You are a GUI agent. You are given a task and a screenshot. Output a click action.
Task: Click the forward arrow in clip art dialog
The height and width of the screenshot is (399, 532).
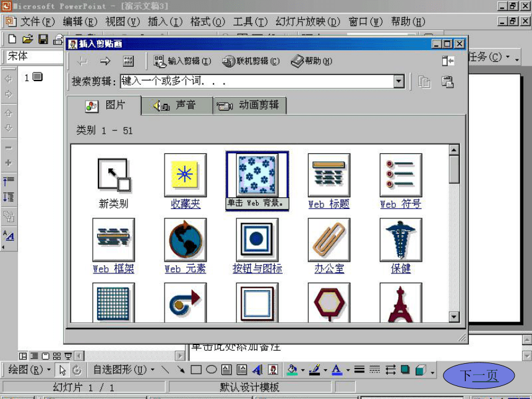(105, 61)
